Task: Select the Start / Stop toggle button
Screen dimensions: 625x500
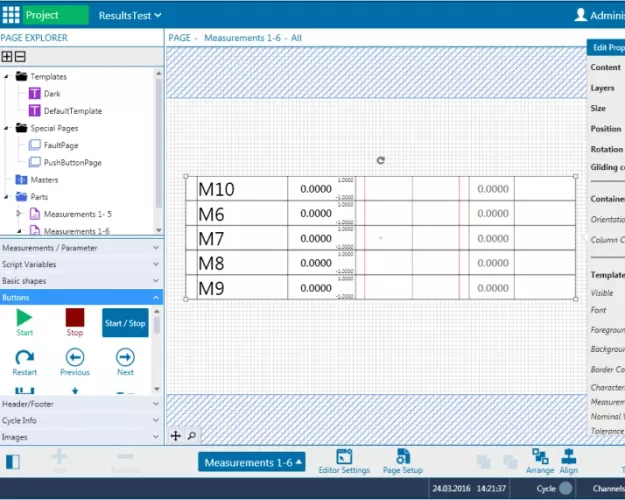Action: tap(125, 323)
